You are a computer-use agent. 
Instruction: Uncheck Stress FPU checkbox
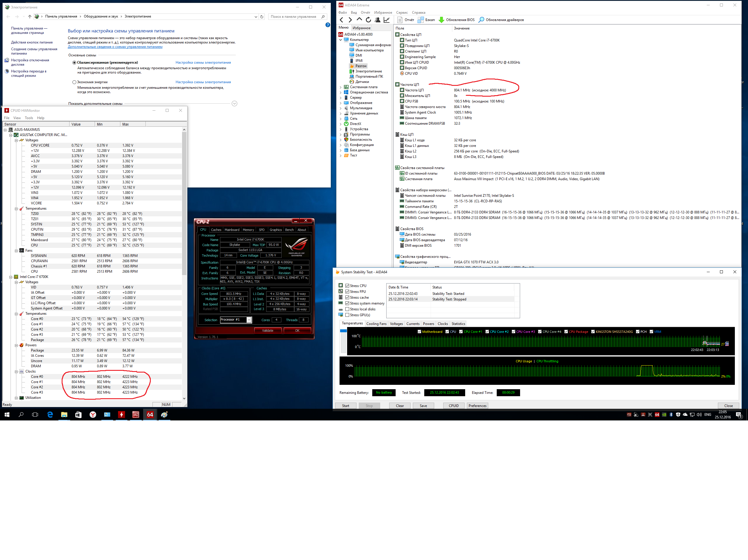click(x=347, y=291)
